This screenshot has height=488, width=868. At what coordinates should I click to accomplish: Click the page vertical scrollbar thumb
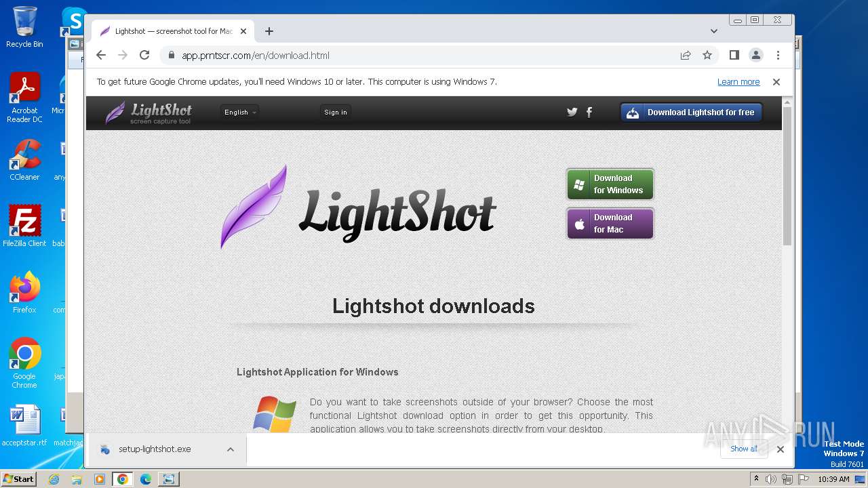click(787, 176)
